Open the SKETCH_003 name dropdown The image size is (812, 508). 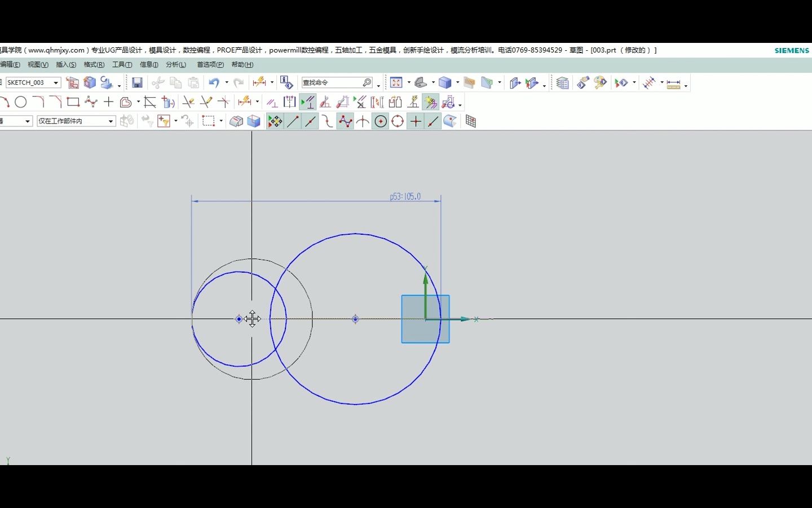[x=55, y=82]
